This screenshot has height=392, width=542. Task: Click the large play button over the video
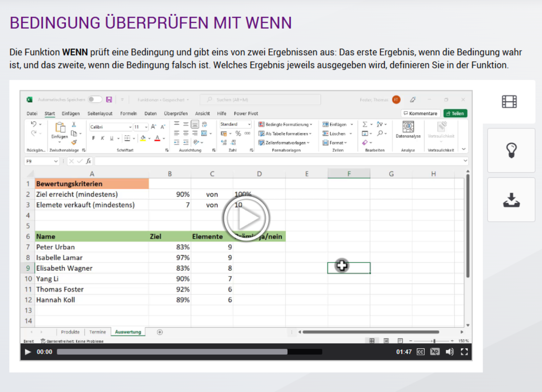246,218
